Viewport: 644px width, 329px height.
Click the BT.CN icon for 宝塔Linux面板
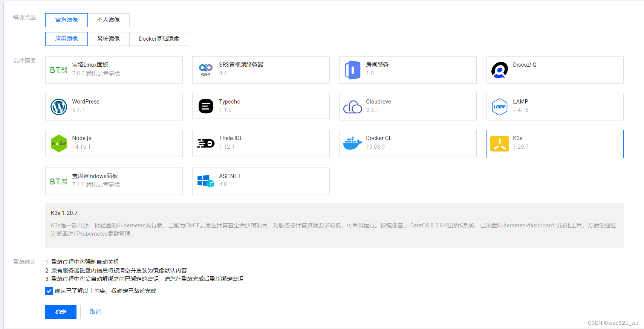pos(59,70)
